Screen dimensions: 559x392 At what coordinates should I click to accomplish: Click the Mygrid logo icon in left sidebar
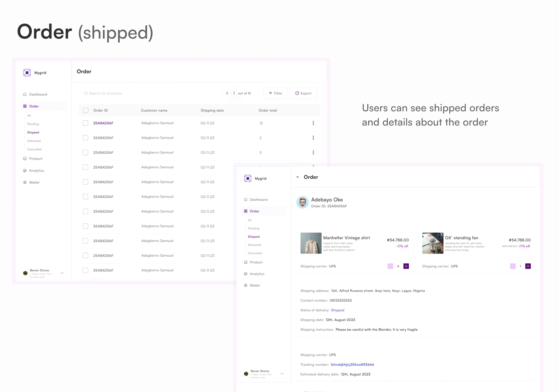(27, 73)
